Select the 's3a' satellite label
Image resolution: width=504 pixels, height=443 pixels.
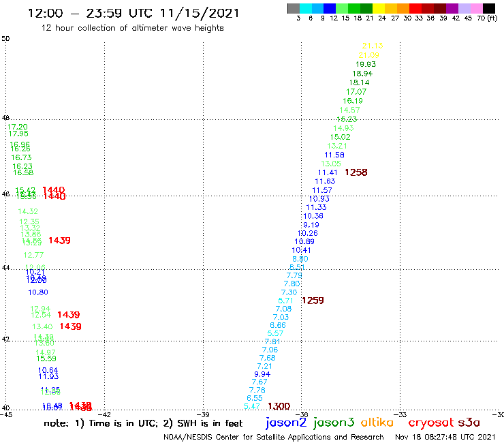[x=469, y=423]
